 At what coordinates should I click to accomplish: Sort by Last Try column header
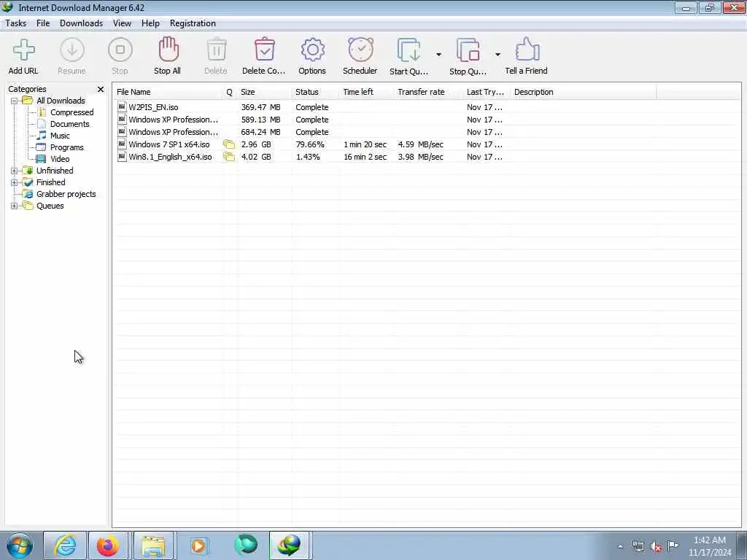click(x=487, y=92)
